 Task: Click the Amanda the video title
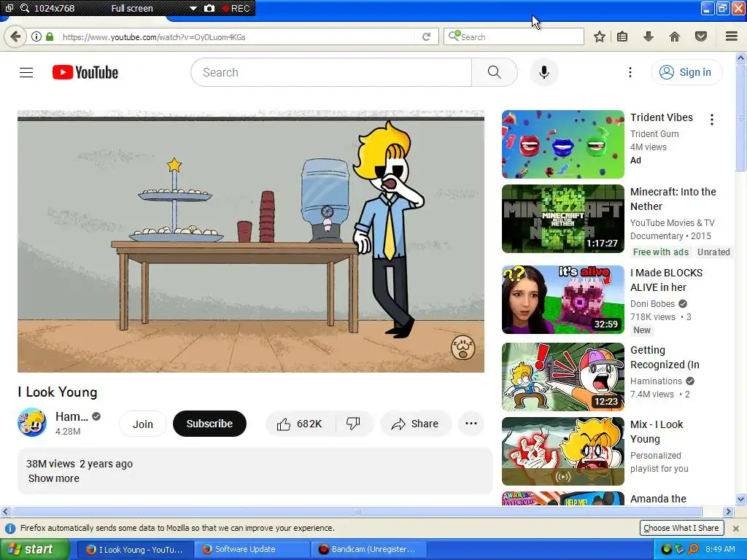pyautogui.click(x=658, y=499)
